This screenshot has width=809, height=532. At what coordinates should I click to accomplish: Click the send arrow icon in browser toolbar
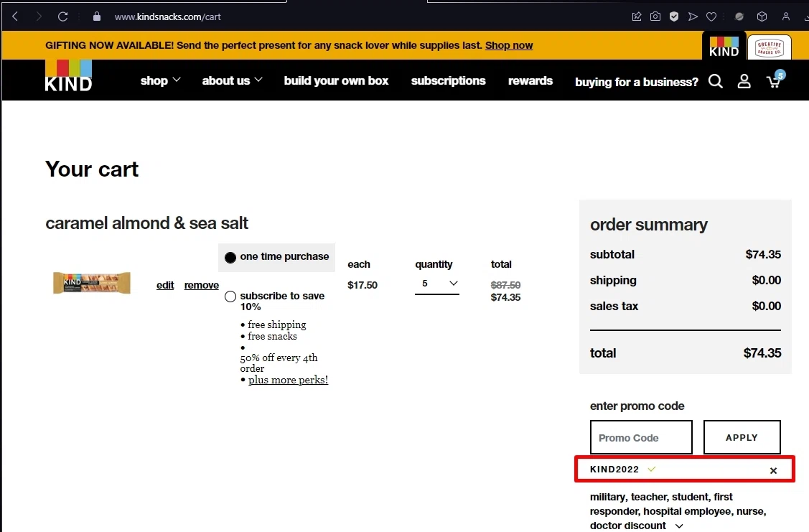(x=693, y=17)
